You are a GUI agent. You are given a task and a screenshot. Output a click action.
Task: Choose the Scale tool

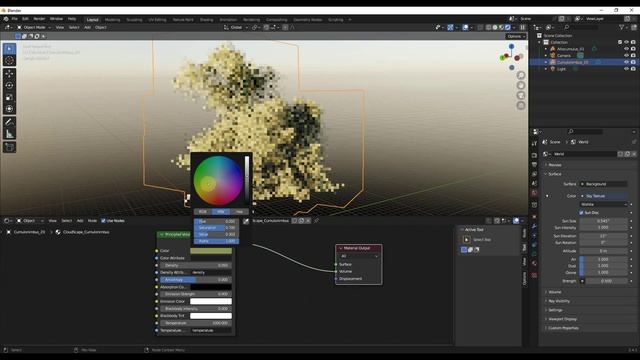9,97
